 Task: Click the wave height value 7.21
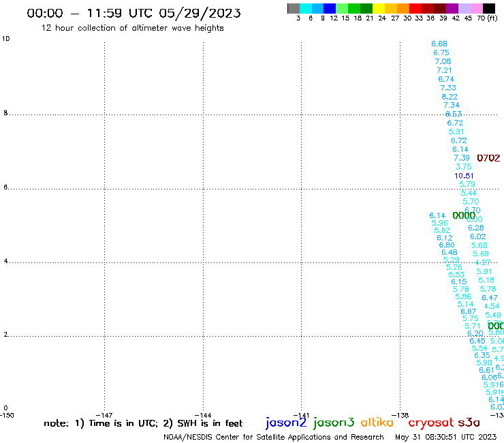pyautogui.click(x=444, y=70)
